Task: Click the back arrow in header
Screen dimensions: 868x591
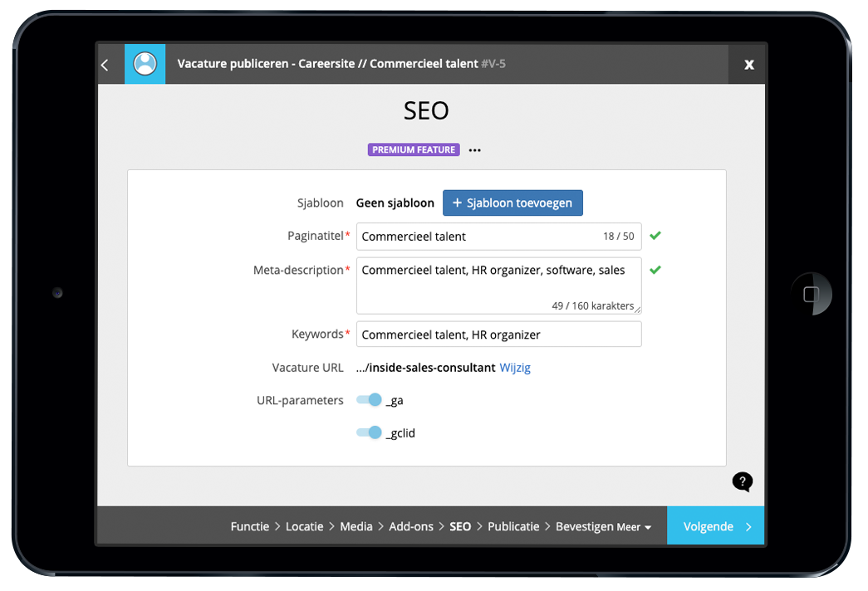Action: coord(105,65)
